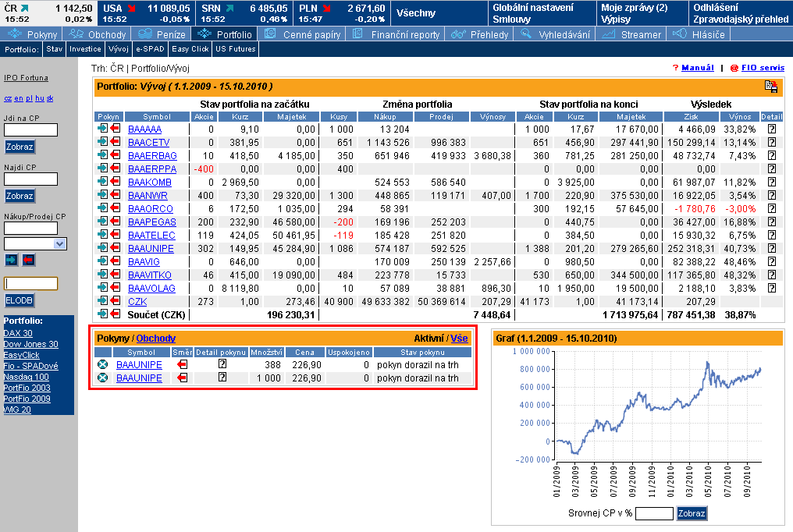Screen dimensions: 793x532
Task: Show all orders via Vše link
Action: pyautogui.click(x=459, y=339)
